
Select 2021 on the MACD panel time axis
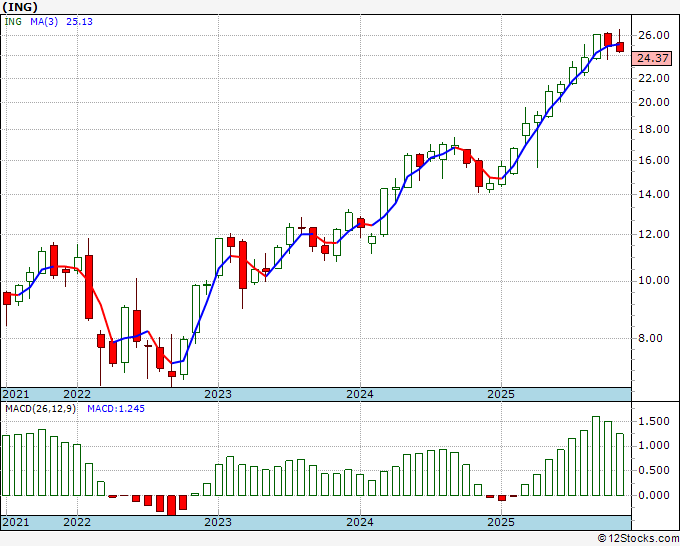coord(16,522)
